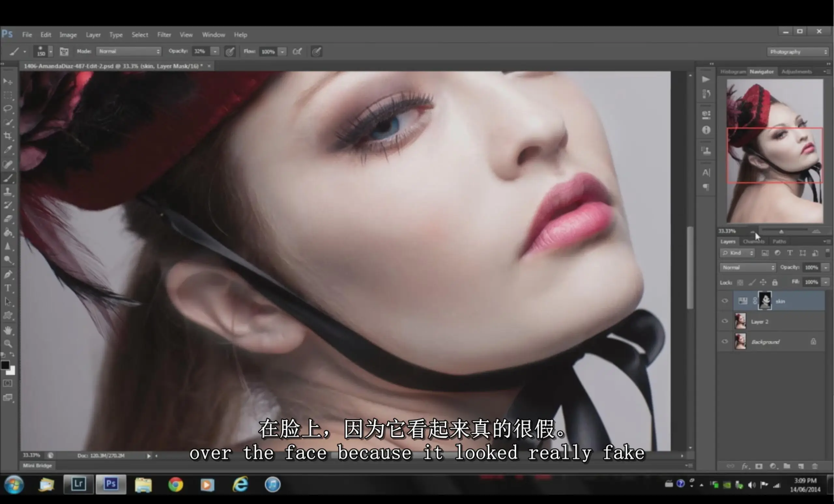Select the Crop tool
834x504 pixels.
(x=8, y=136)
